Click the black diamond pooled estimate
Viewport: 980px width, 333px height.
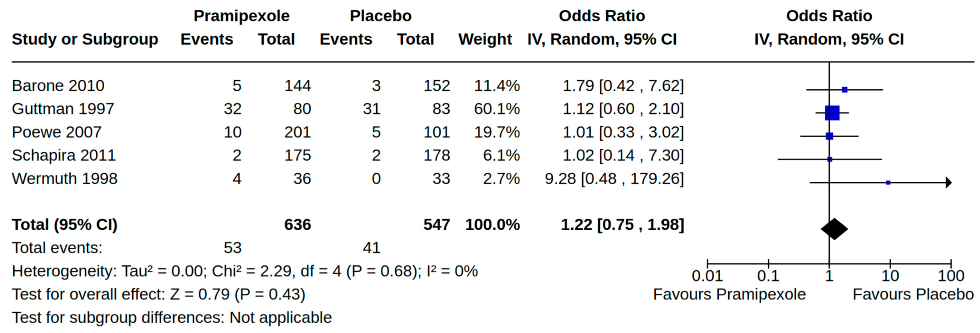point(834,229)
